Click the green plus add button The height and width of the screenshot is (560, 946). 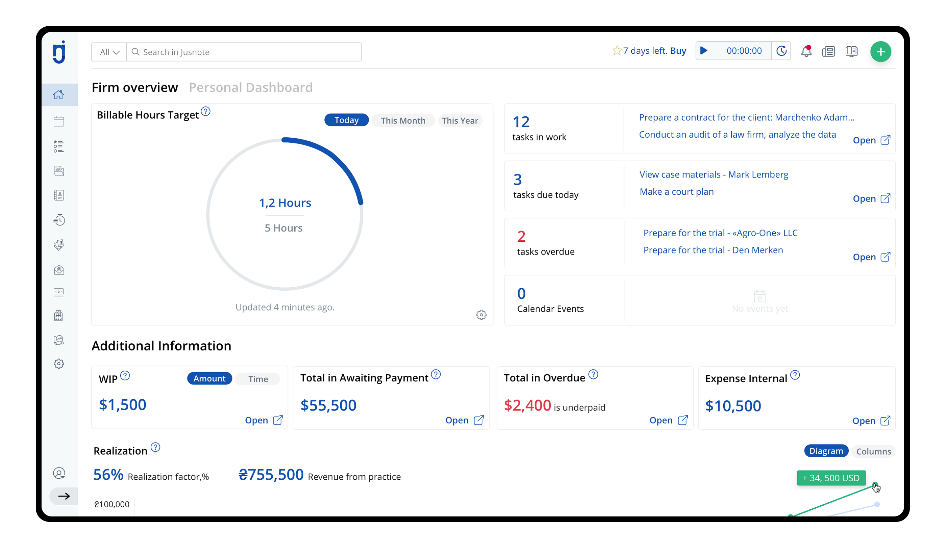click(x=881, y=52)
